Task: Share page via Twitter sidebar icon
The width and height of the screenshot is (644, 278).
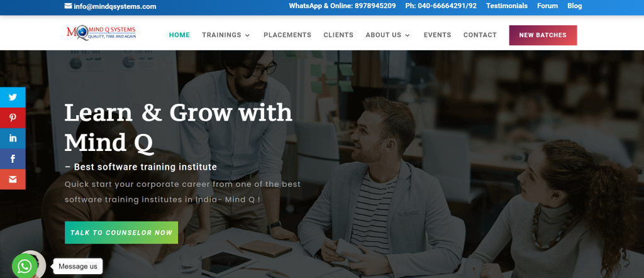Action: tap(13, 97)
